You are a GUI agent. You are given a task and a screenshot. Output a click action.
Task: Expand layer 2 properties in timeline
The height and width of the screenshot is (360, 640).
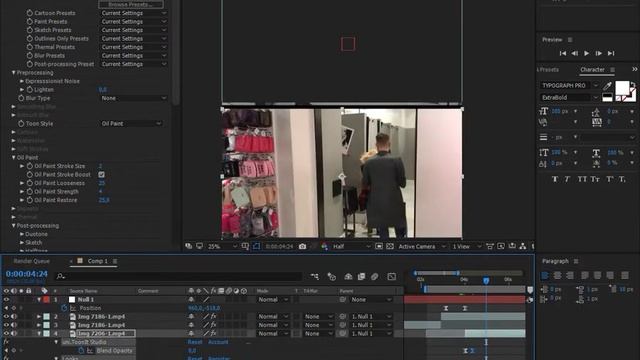(39, 317)
